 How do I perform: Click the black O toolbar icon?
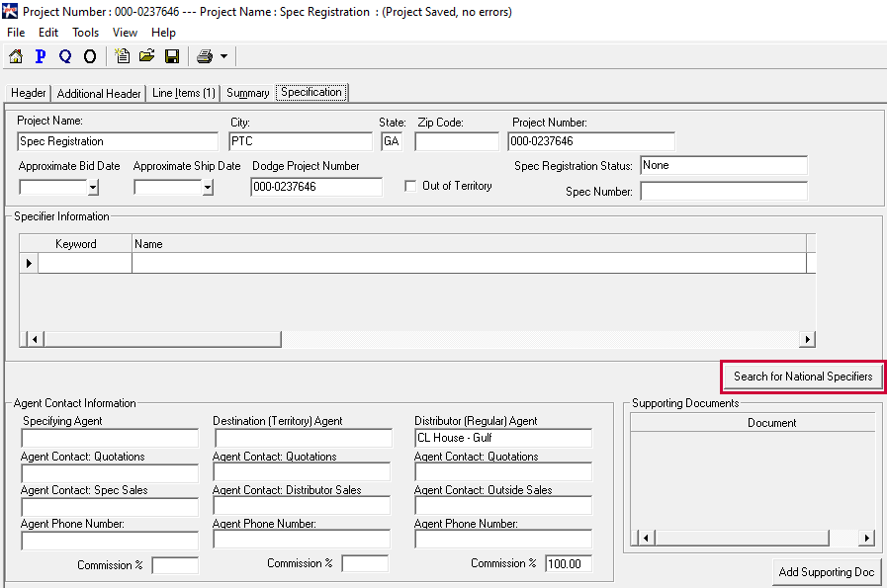pos(90,56)
